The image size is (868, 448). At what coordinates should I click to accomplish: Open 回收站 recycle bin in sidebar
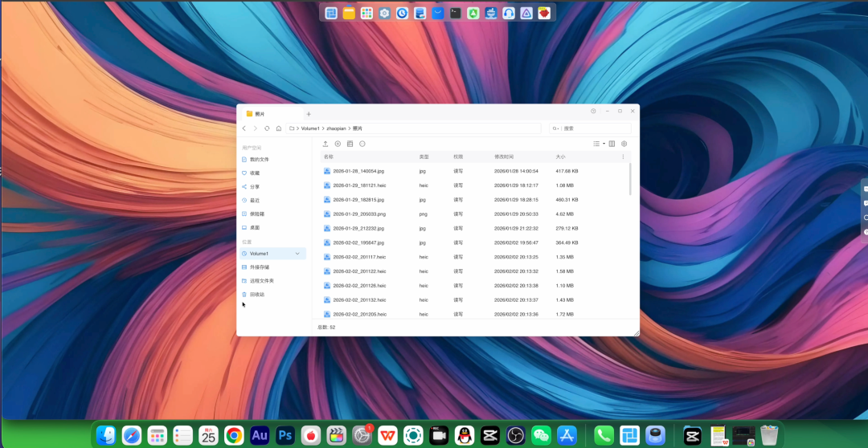pos(272,294)
